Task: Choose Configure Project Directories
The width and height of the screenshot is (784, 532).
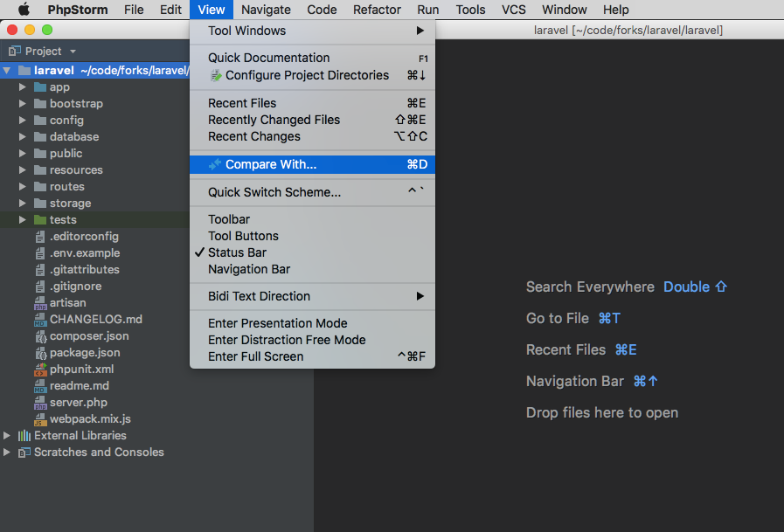Action: coord(312,75)
